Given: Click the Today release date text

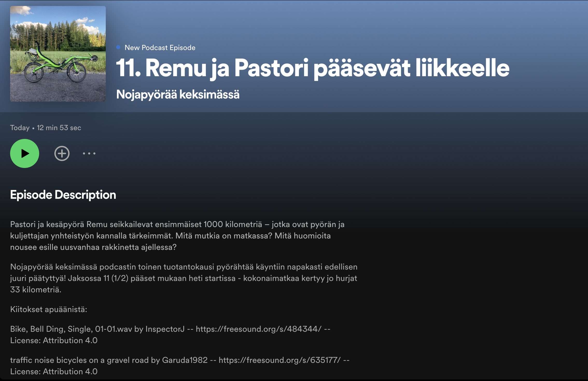Looking at the screenshot, I should [x=20, y=128].
